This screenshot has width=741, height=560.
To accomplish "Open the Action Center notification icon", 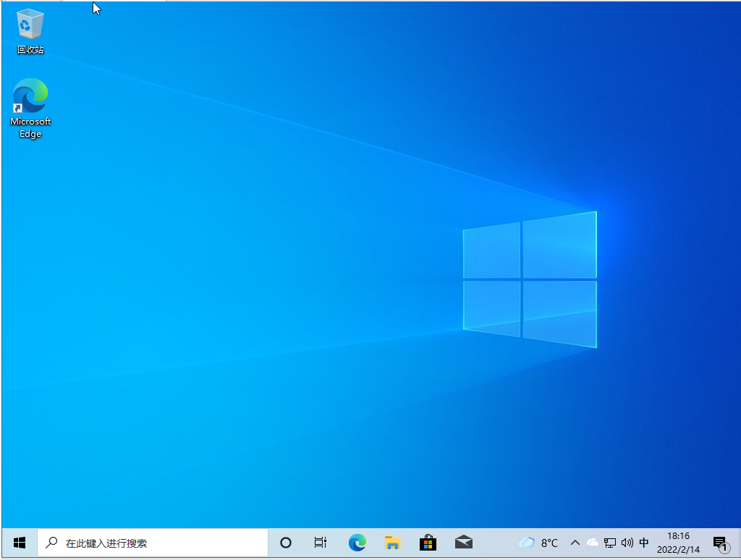I will pyautogui.click(x=721, y=543).
